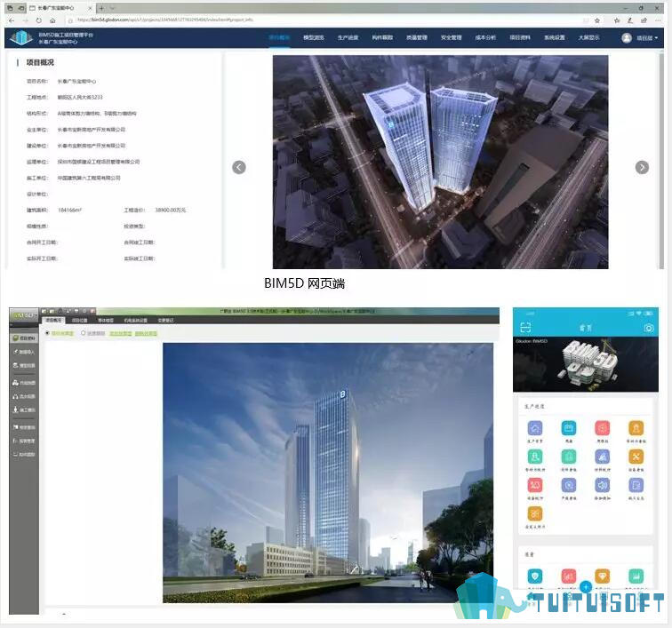Screen dimensions: 672x628
Task: Click the aerial twin-tower rendering image
Action: 441,162
